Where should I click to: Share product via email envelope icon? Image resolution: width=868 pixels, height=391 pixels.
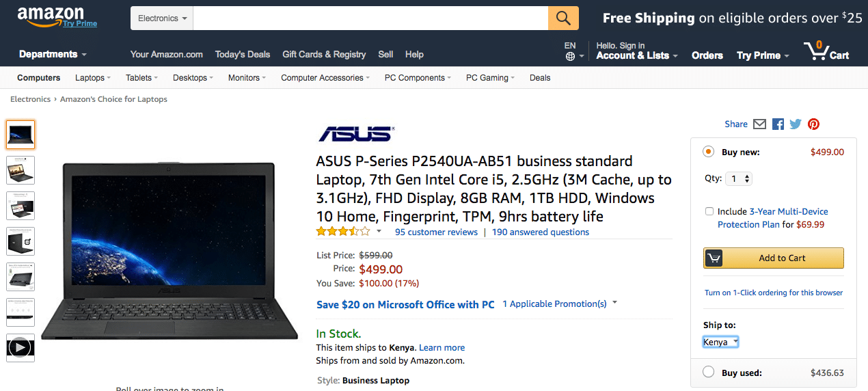click(759, 124)
